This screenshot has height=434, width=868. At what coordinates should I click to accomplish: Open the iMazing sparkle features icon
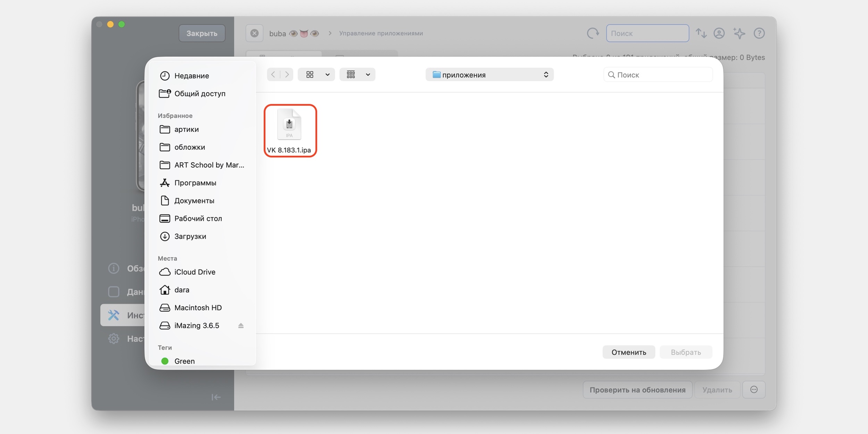pos(739,33)
